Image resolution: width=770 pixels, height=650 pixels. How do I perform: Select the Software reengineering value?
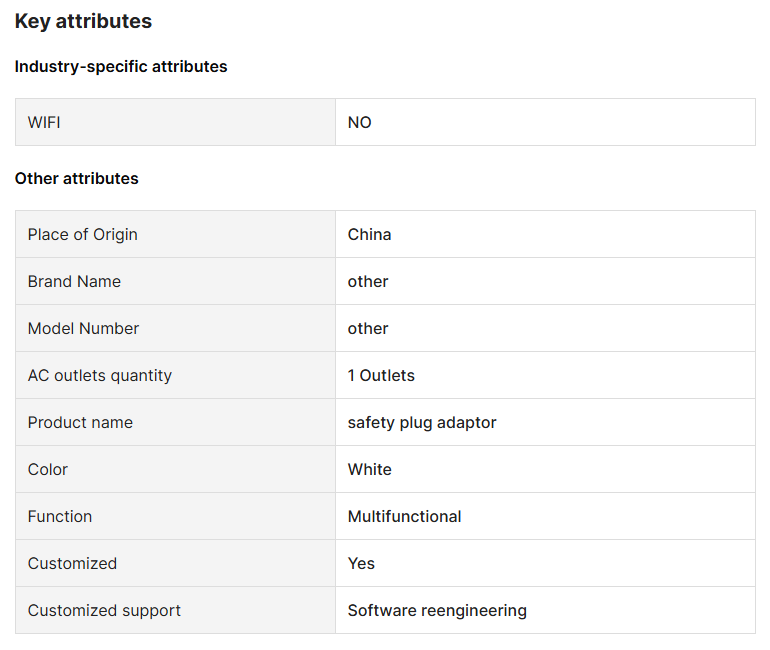(437, 610)
